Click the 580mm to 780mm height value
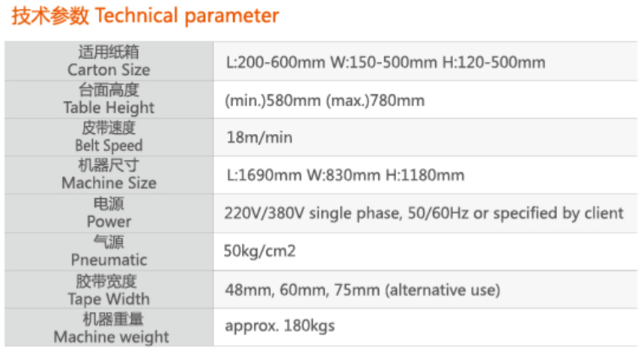644x353 pixels. click(x=324, y=100)
